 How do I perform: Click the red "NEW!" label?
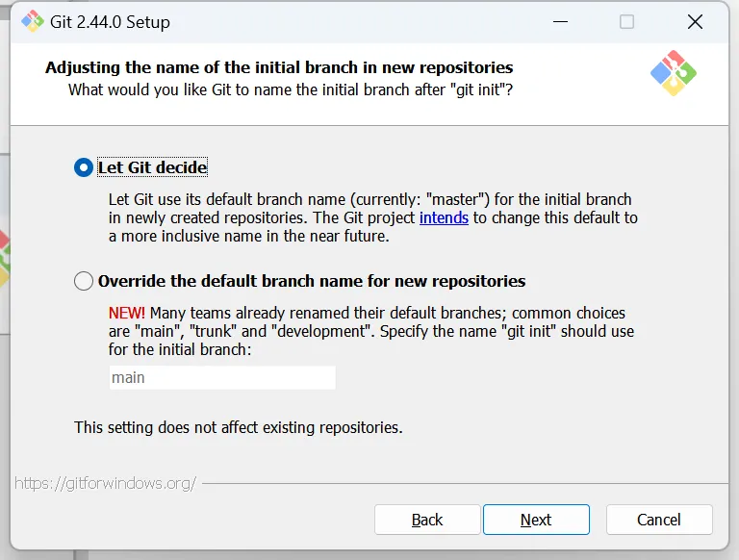(x=127, y=313)
